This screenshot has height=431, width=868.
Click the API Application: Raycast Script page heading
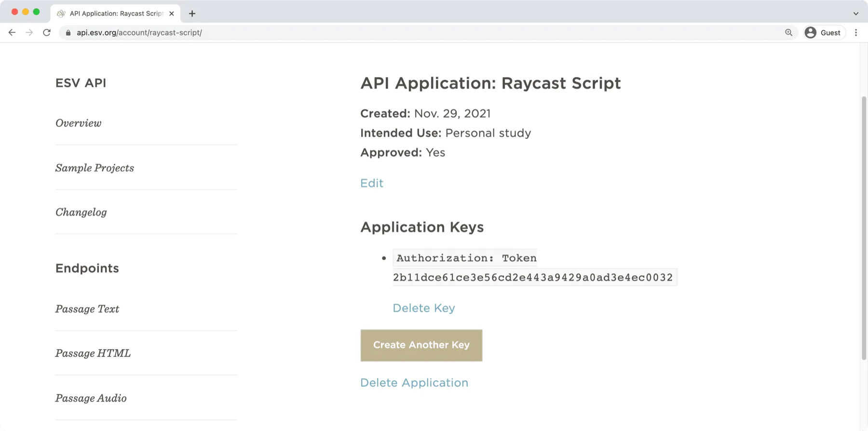pos(490,83)
